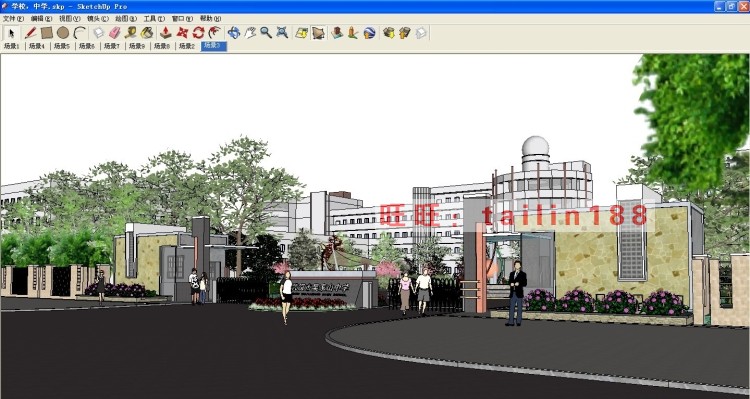Choose the red Line pencil tool

tap(30, 33)
